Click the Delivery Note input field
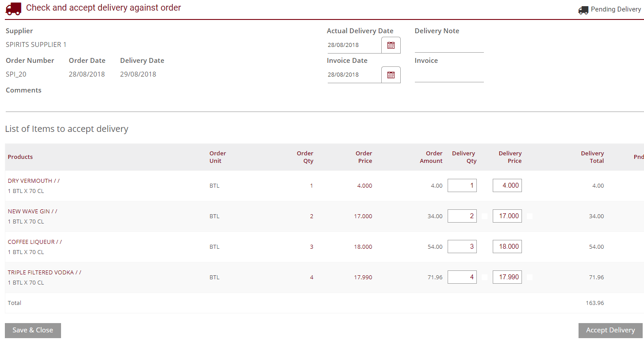 tap(449, 46)
